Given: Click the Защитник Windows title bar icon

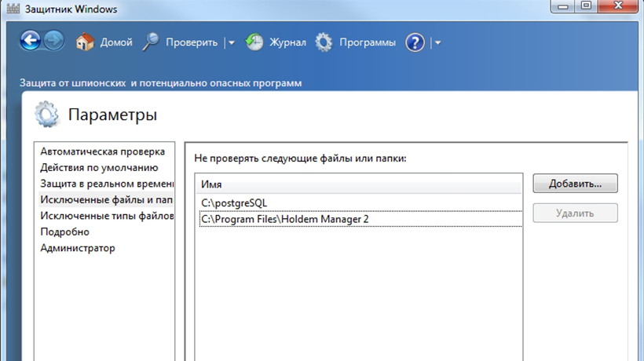Looking at the screenshot, I should click(x=13, y=9).
